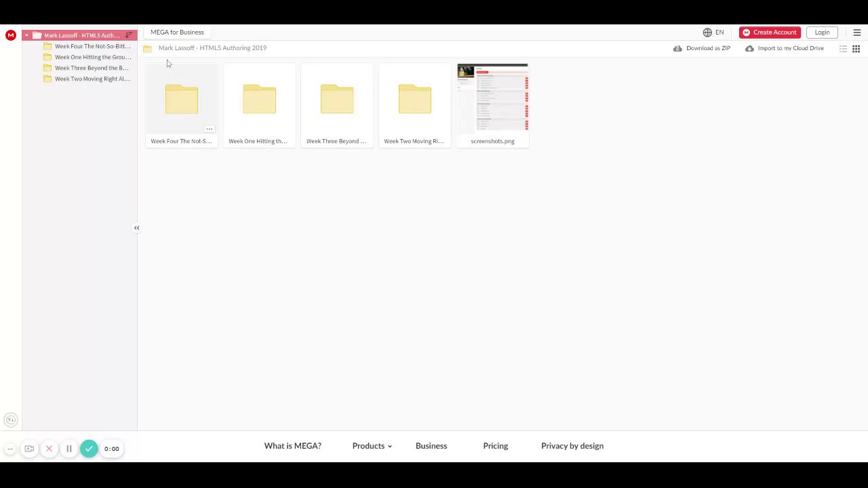Open the Week Two Moving Ri folder tile

414,106
